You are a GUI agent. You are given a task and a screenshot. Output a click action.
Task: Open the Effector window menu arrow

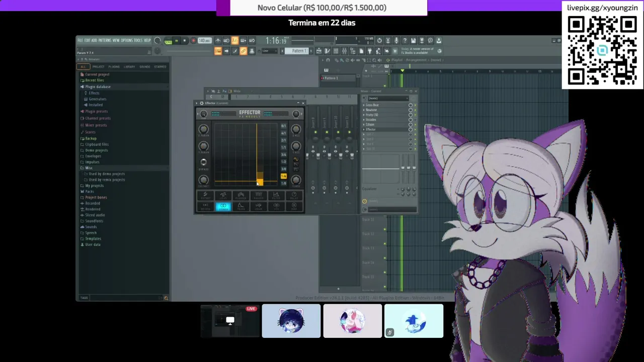pos(197,103)
